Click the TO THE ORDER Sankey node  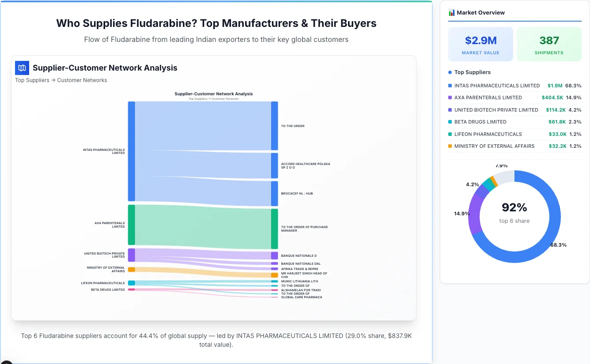click(x=274, y=126)
